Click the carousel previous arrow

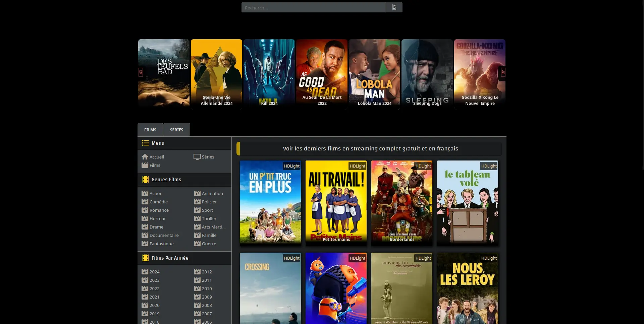tap(141, 72)
